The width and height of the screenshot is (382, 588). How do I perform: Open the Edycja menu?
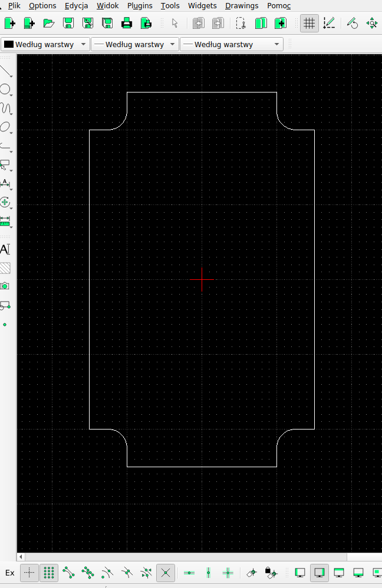[76, 6]
